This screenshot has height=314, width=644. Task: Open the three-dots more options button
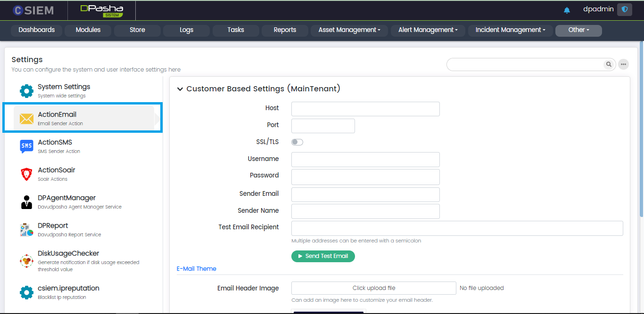pos(623,64)
